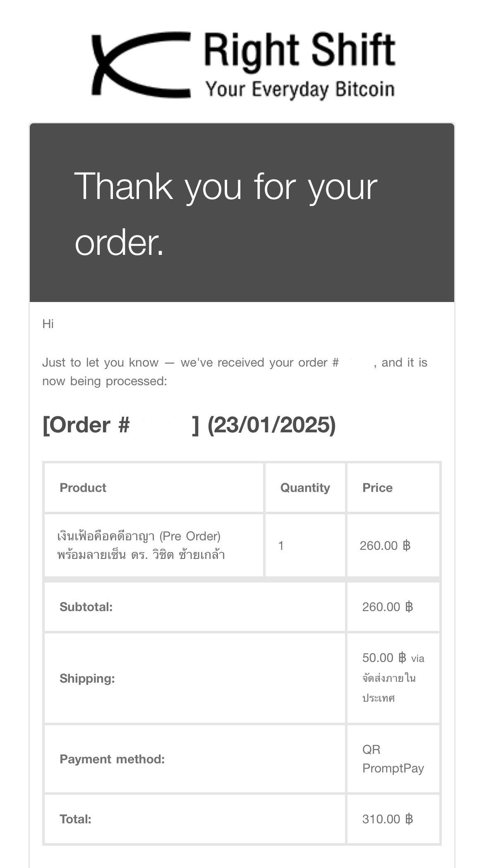Click the Payment method label
484x868 pixels.
[x=112, y=759]
